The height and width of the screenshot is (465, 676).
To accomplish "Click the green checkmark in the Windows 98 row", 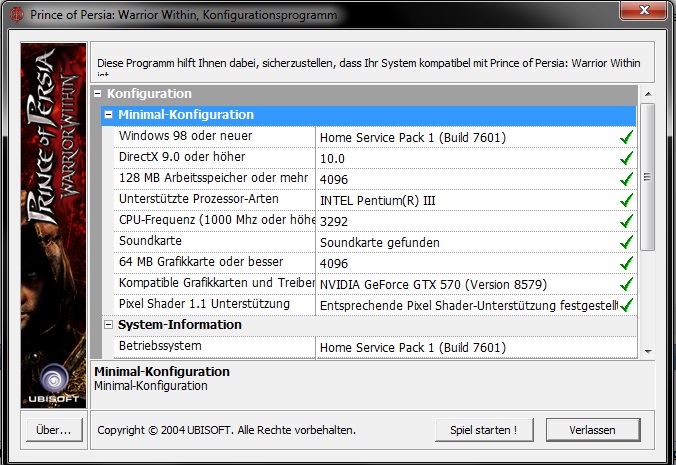I will point(626,137).
